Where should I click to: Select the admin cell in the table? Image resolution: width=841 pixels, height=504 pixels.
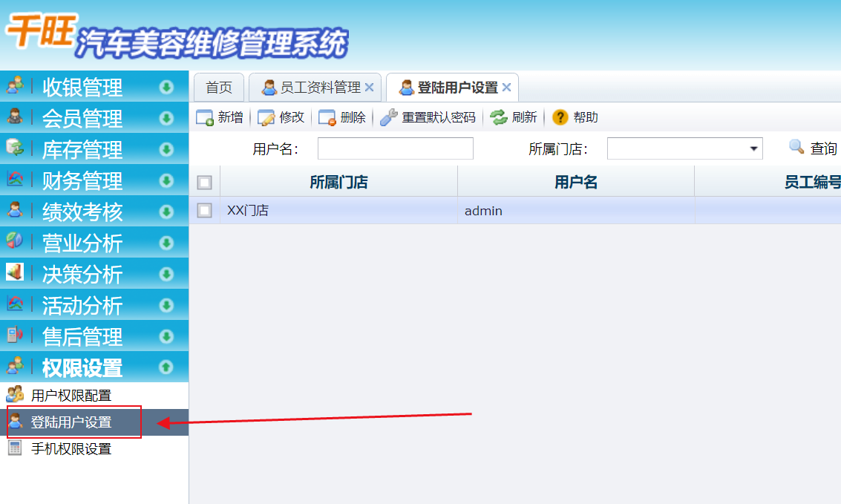[x=576, y=210]
